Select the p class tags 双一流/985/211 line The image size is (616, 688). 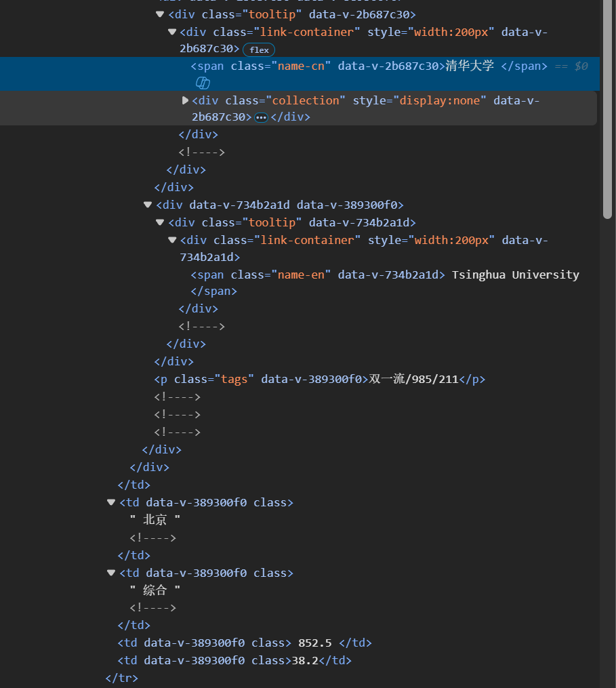click(x=320, y=379)
